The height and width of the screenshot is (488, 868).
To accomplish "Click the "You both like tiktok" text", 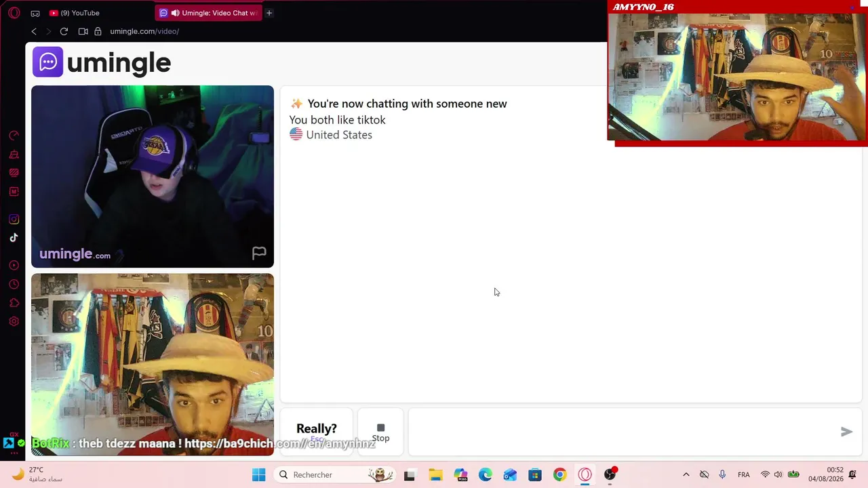I will pos(337,120).
